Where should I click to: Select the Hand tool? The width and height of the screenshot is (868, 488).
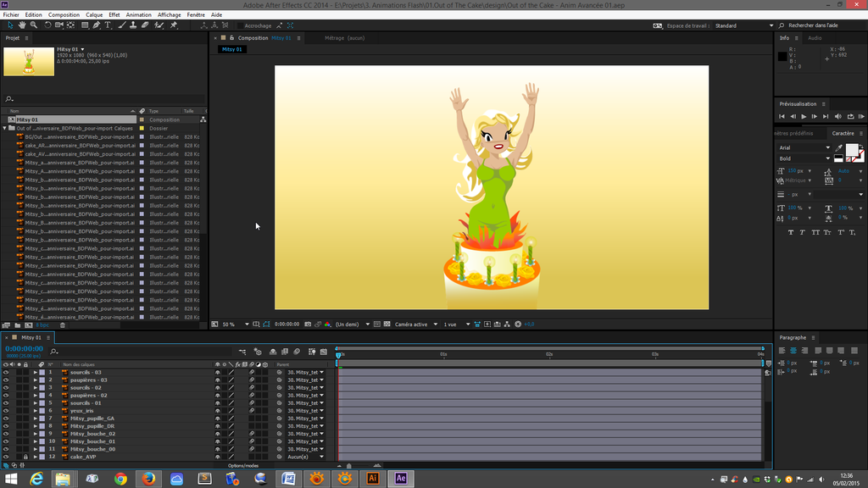[x=22, y=25]
